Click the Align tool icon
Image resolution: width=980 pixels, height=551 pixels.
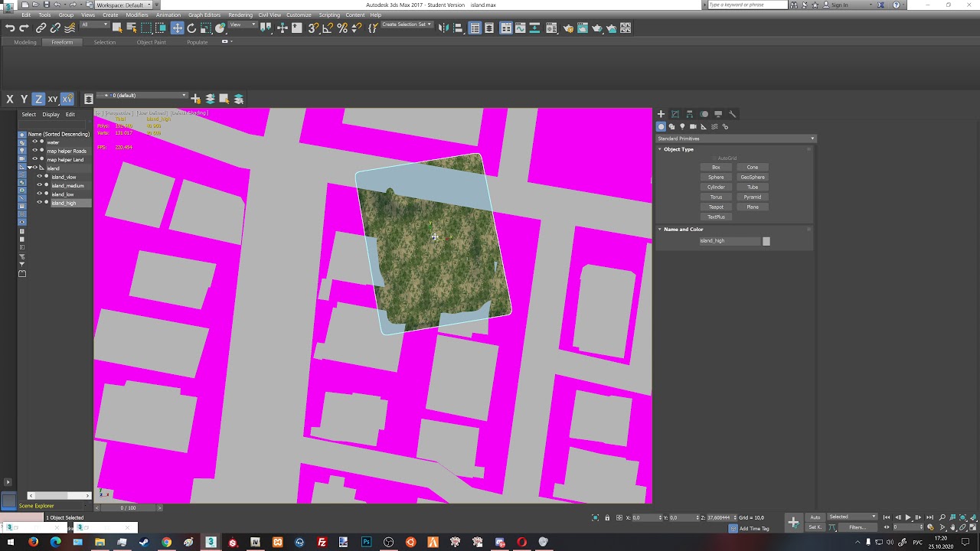click(x=458, y=28)
